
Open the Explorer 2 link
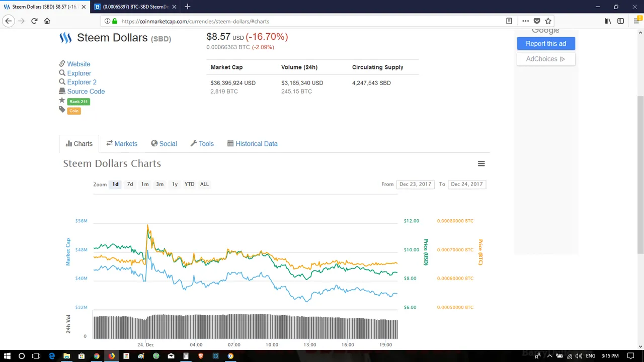(x=82, y=82)
